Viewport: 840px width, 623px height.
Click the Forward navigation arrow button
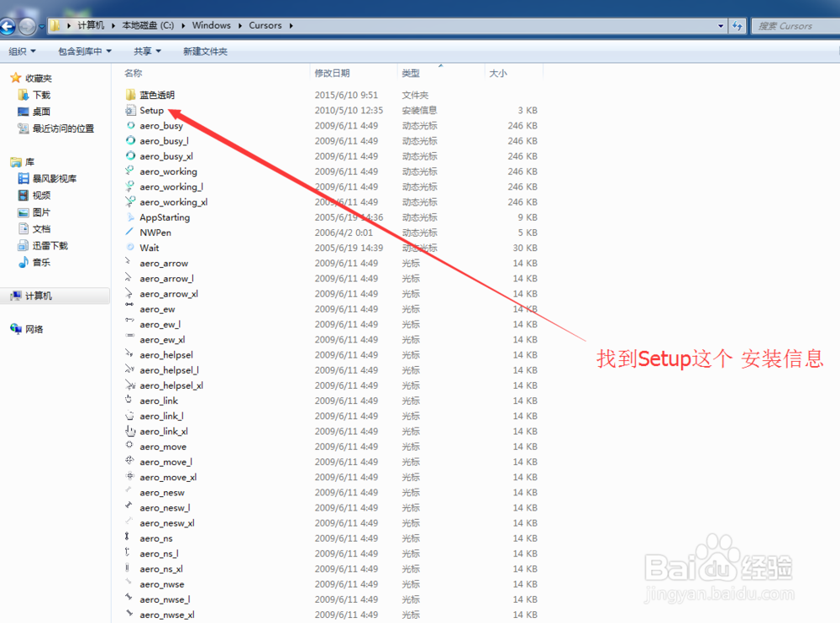tap(27, 26)
